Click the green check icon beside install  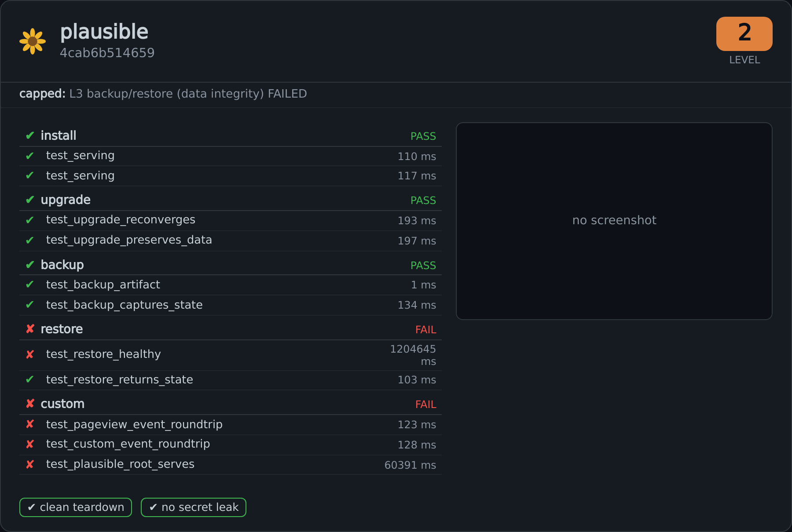[30, 135]
